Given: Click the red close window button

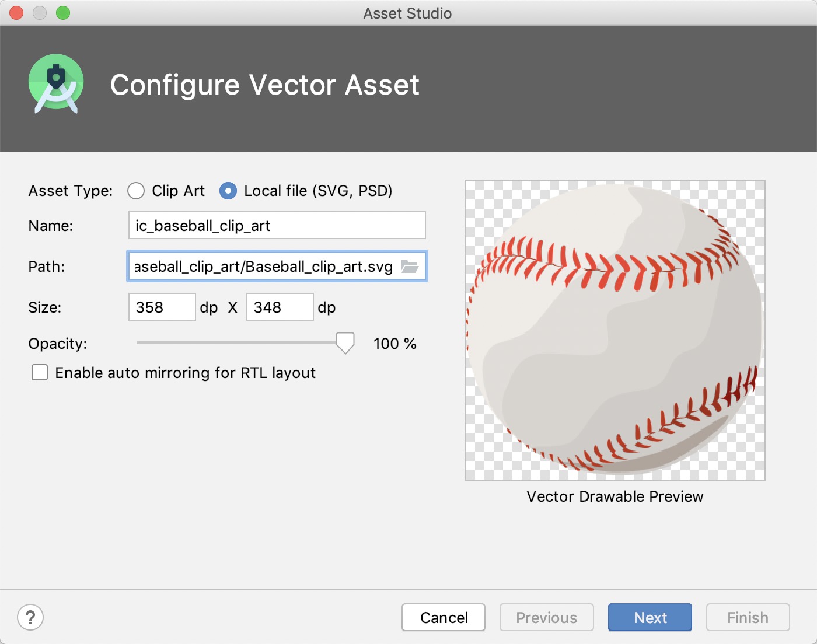Looking at the screenshot, I should 16,13.
